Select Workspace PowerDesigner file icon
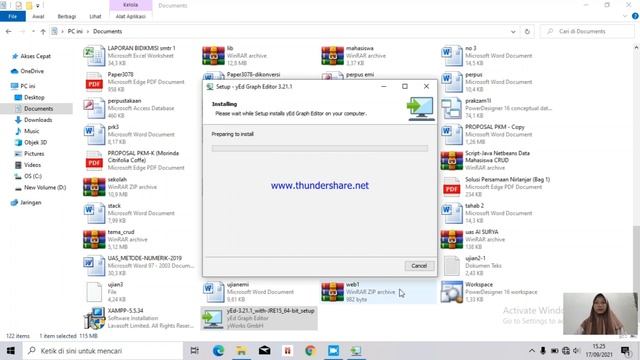This screenshot has height=360, width=640. tap(452, 292)
